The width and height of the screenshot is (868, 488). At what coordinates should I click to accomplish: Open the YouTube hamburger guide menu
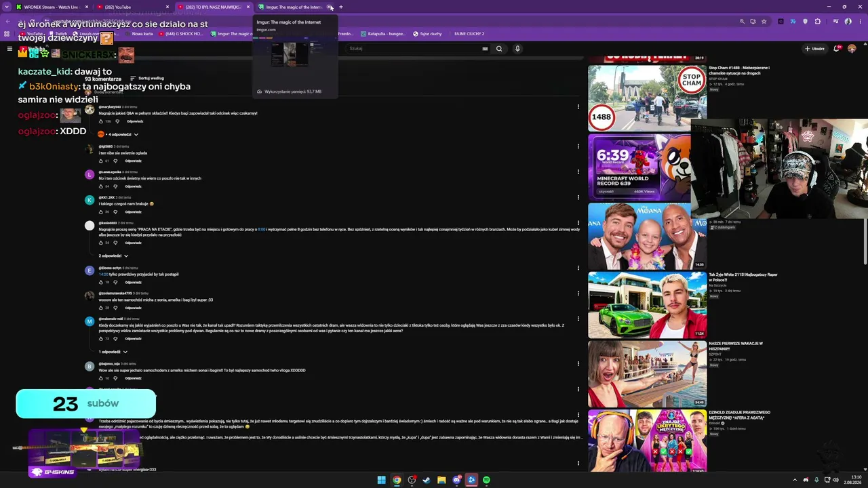pyautogui.click(x=9, y=49)
